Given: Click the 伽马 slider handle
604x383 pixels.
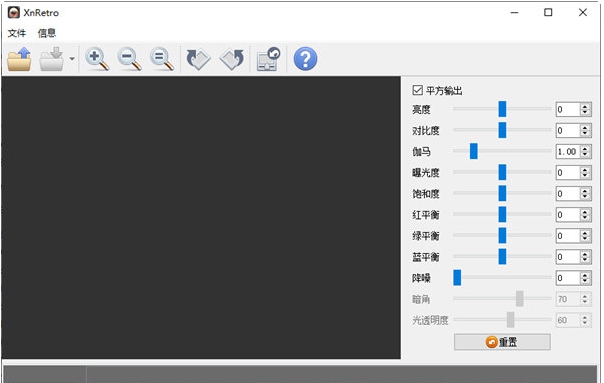Looking at the screenshot, I should pyautogui.click(x=473, y=151).
